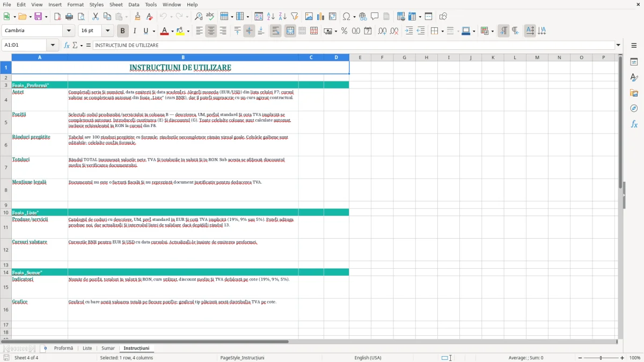Expand Name Box A1:D1 dropdown

click(53, 46)
